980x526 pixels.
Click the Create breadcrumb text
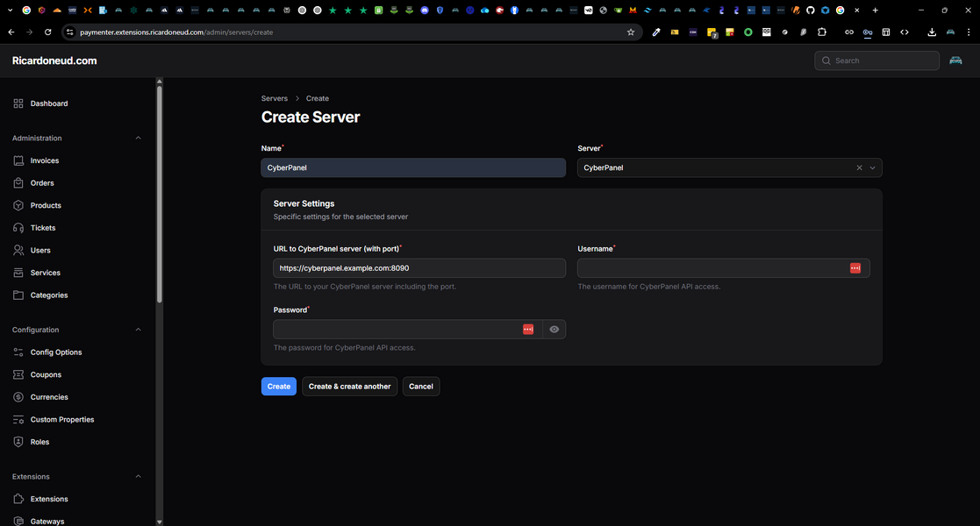click(318, 99)
